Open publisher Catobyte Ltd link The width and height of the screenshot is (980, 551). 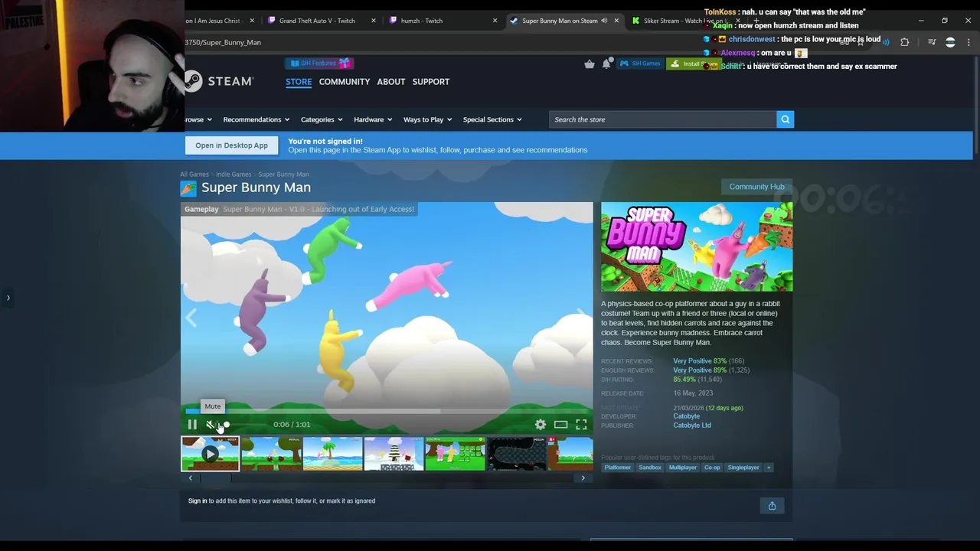pos(692,425)
